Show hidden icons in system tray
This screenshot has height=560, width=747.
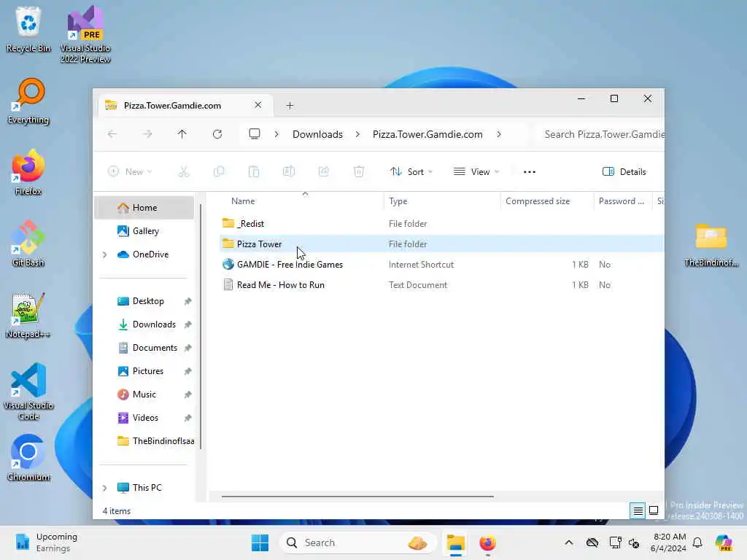pos(569,542)
